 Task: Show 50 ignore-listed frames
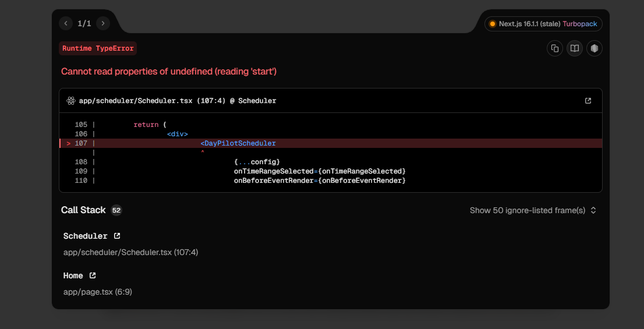click(x=527, y=210)
